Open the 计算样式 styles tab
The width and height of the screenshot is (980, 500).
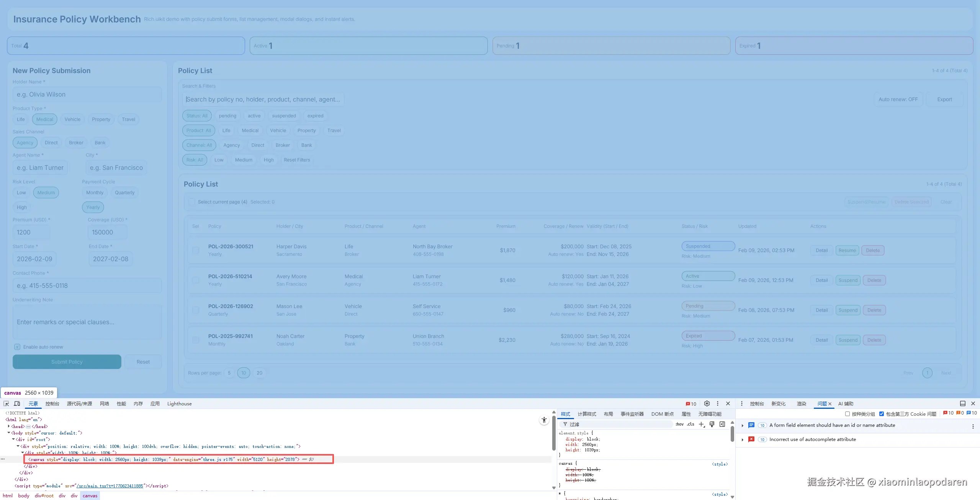(x=587, y=414)
